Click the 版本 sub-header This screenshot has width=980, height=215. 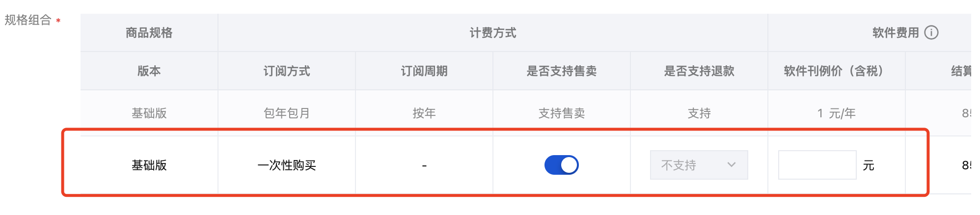tap(149, 71)
